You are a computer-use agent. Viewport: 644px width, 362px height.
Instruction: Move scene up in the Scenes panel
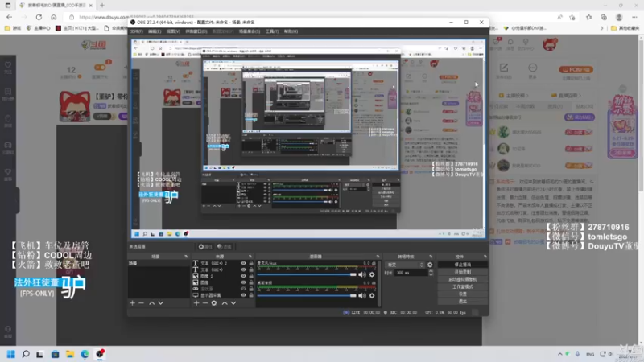(151, 303)
